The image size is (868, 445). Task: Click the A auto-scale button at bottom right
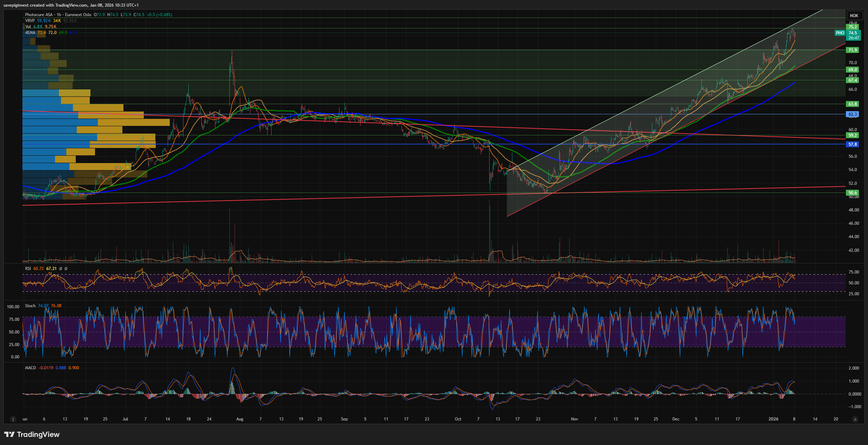click(855, 419)
